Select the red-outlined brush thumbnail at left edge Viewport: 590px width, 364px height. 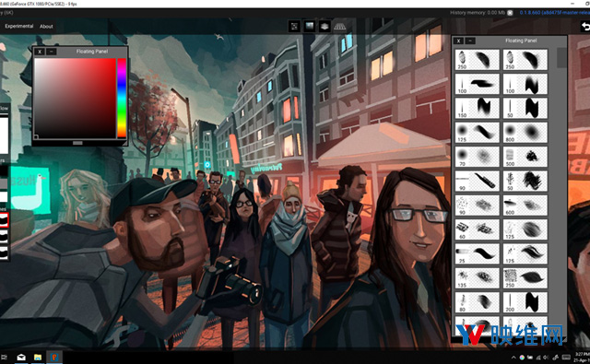(4, 220)
